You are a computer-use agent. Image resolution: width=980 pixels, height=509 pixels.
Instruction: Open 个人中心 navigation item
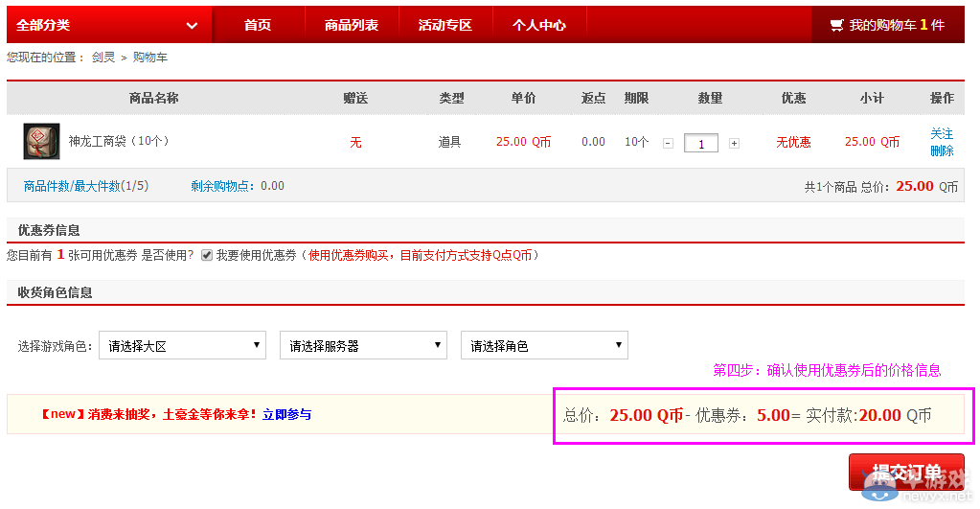(538, 25)
